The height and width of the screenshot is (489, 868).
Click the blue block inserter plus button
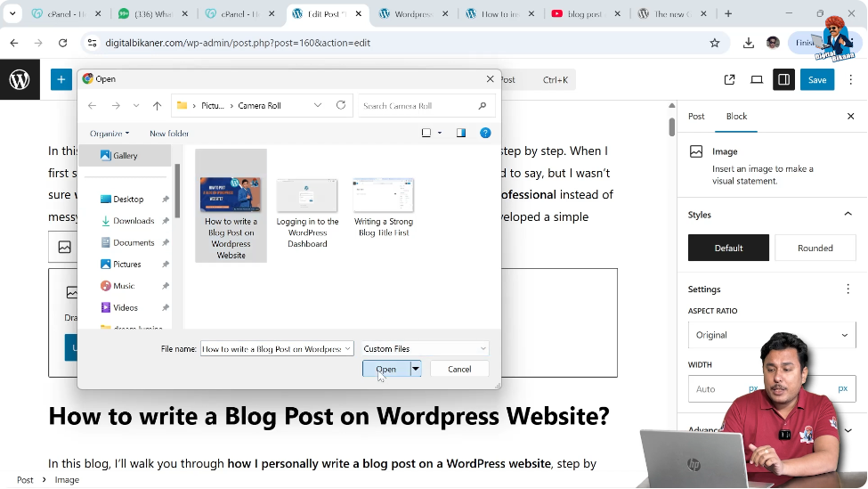click(61, 80)
